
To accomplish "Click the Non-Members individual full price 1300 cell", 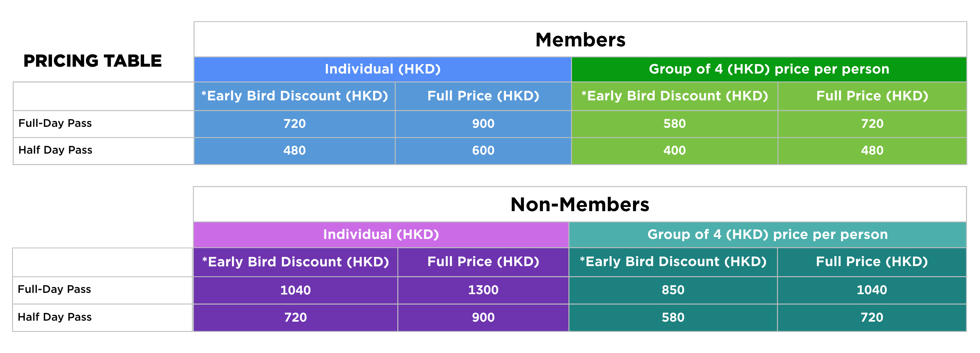I will [483, 290].
